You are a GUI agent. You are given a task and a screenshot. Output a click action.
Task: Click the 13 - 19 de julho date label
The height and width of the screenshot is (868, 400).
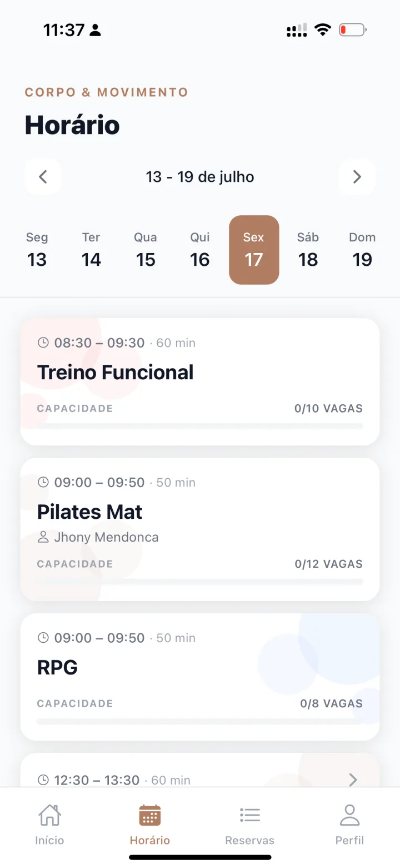tap(200, 177)
